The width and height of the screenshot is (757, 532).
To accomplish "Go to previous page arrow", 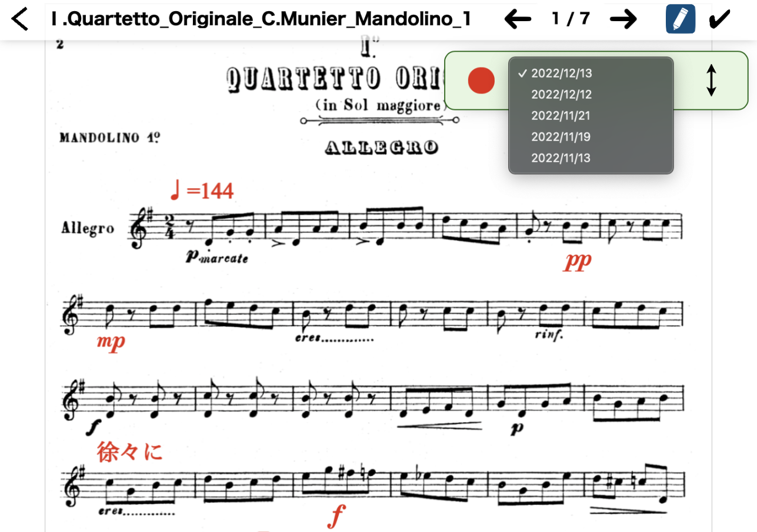I will click(518, 19).
